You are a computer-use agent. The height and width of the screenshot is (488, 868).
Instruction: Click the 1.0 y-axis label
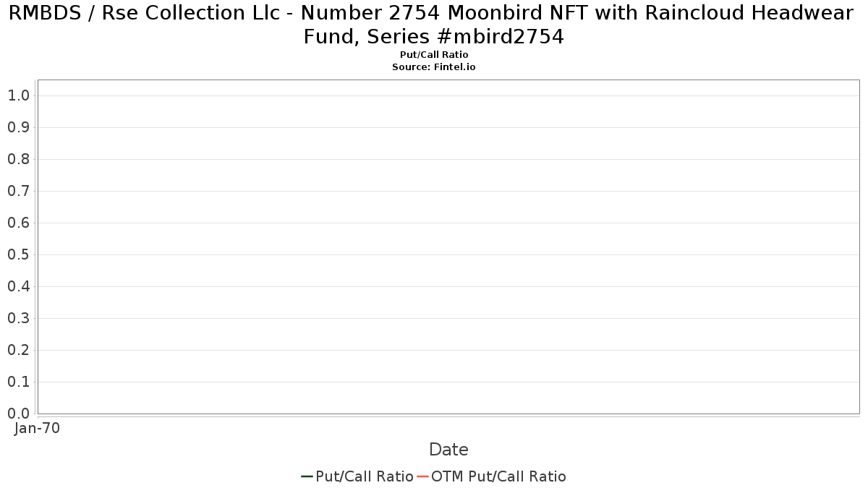coord(18,95)
